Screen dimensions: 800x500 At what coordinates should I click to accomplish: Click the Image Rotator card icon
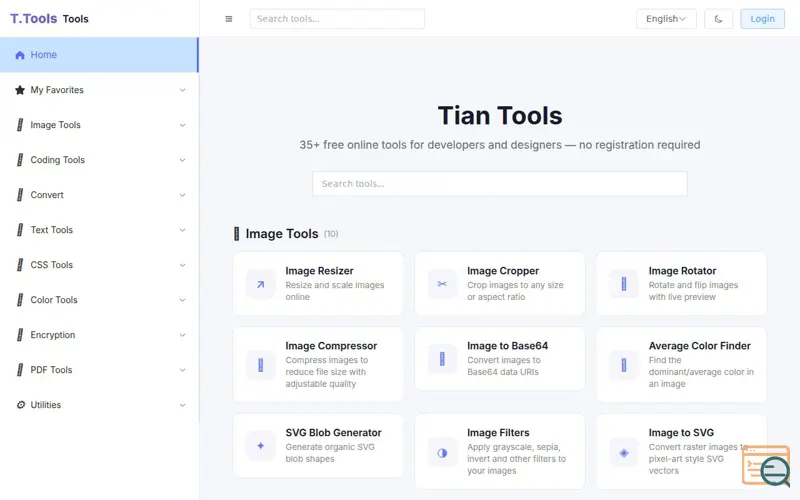tap(624, 284)
